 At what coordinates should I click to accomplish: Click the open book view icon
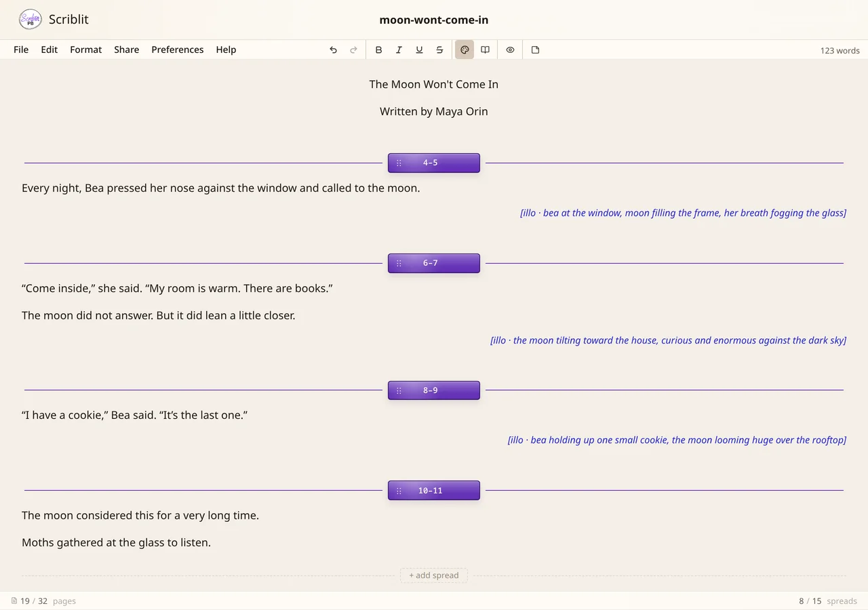(485, 49)
